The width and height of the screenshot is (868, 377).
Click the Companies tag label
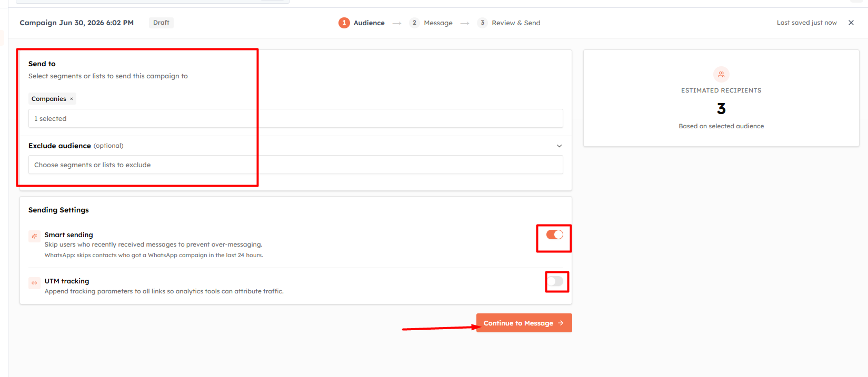pos(49,99)
